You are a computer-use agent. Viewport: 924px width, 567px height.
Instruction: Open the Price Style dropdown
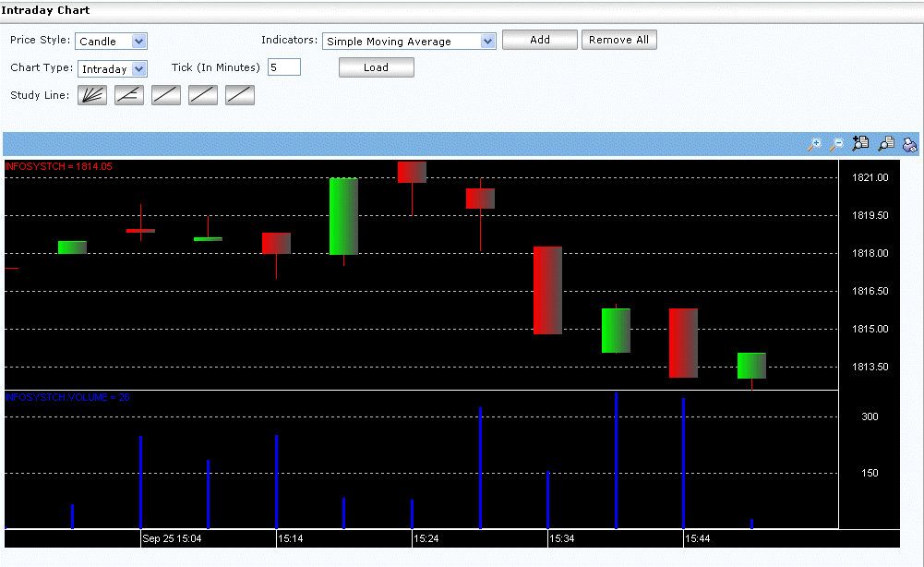[x=111, y=41]
